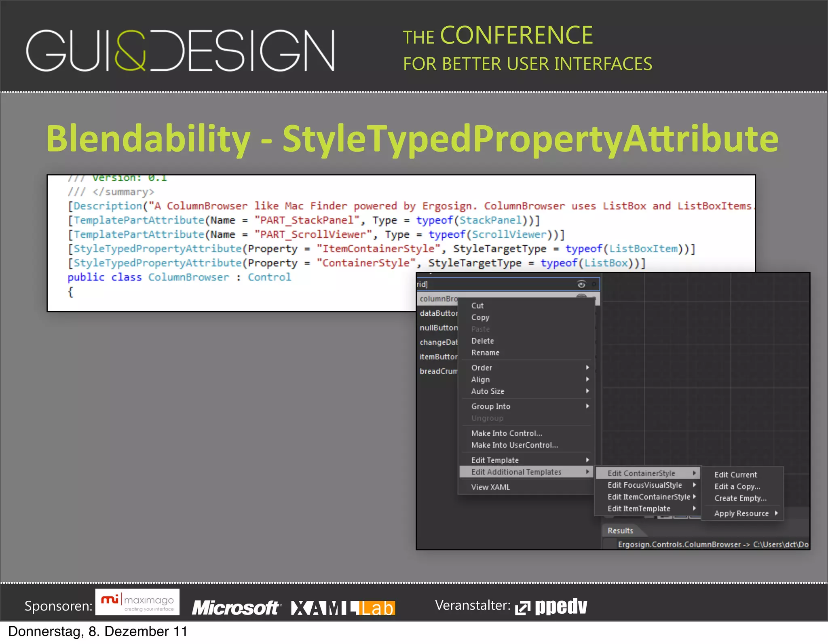Select the itemButton tree row
Viewport: 828px width, 644px height.
pyautogui.click(x=438, y=357)
